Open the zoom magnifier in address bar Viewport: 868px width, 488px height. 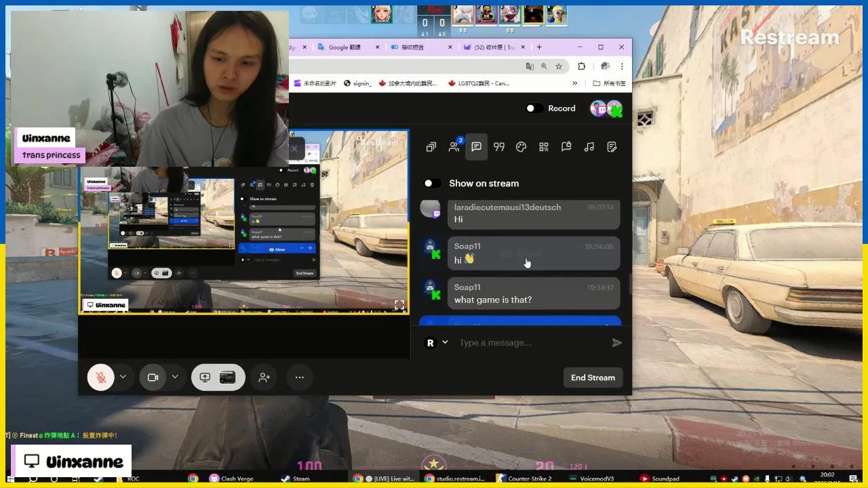pyautogui.click(x=545, y=66)
